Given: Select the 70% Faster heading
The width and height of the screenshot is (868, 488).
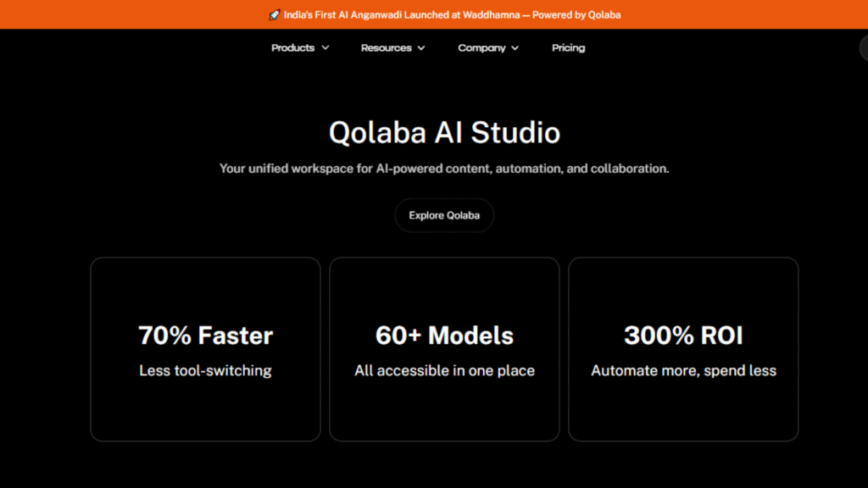Looking at the screenshot, I should (205, 335).
